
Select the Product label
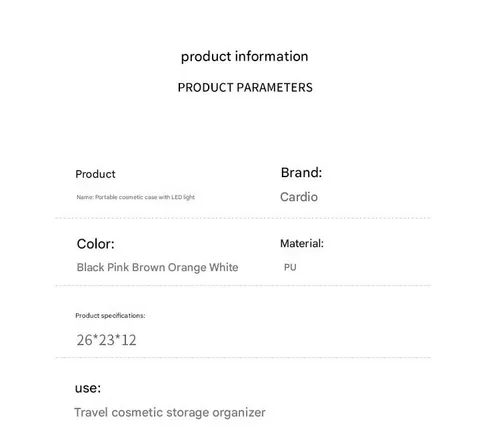coord(95,174)
